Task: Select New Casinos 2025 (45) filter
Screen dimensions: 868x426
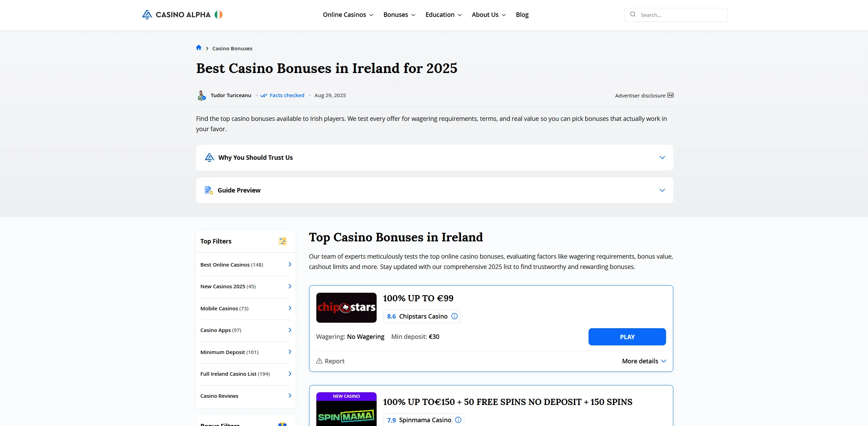Action: (x=246, y=287)
